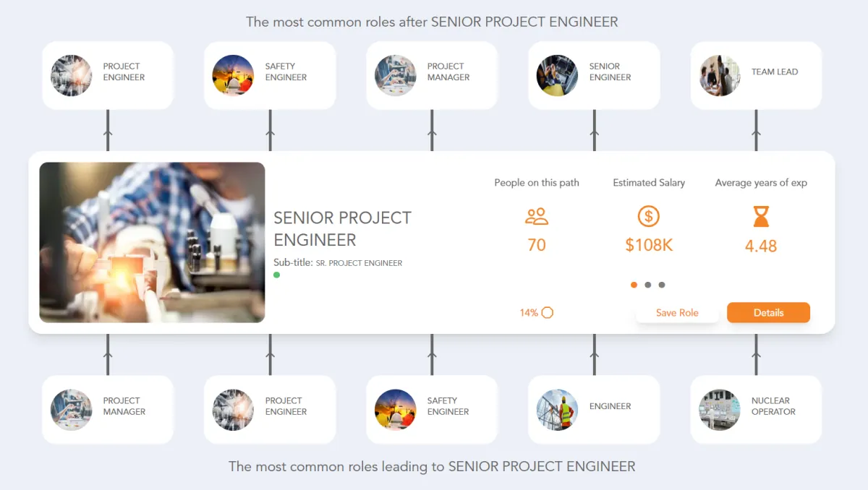Click the green status dot under the sub-title
Image resolution: width=868 pixels, height=490 pixels.
point(276,275)
